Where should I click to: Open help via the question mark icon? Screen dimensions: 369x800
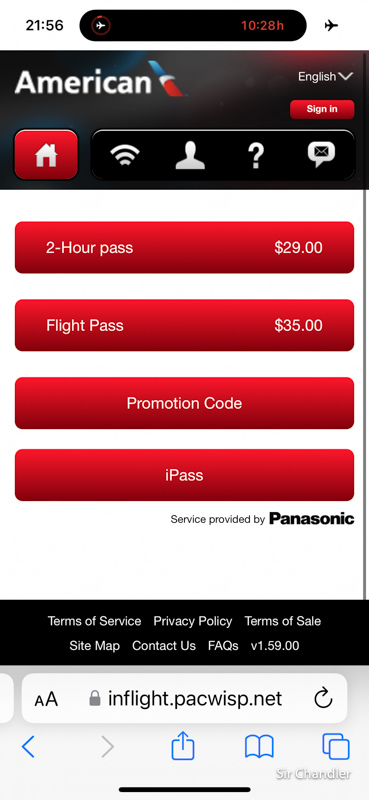pos(256,155)
